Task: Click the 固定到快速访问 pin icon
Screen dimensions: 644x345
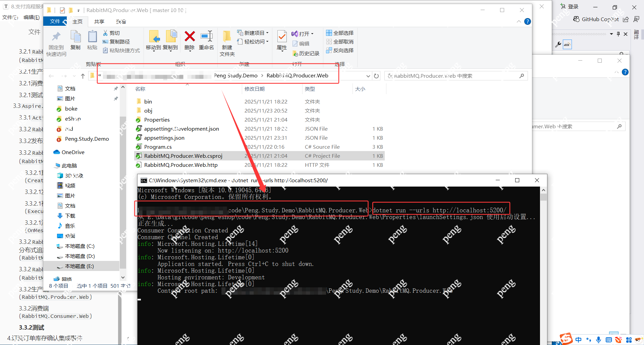Action: 56,36
